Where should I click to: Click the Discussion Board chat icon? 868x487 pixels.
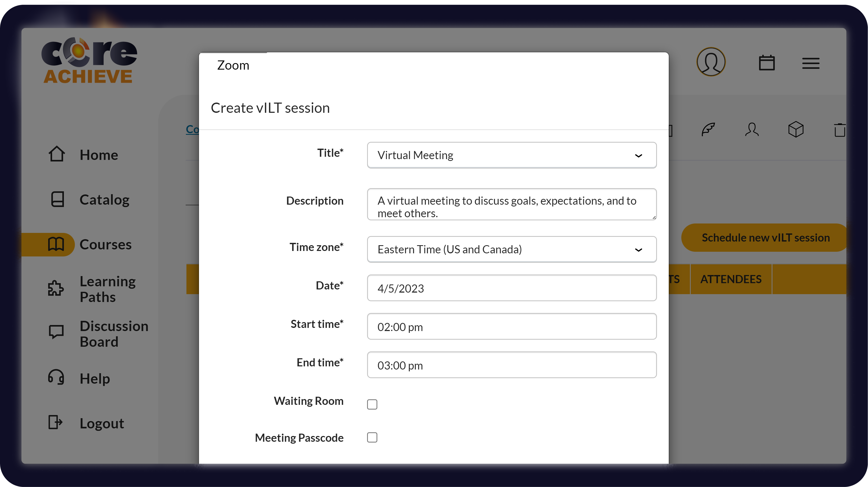[56, 332]
